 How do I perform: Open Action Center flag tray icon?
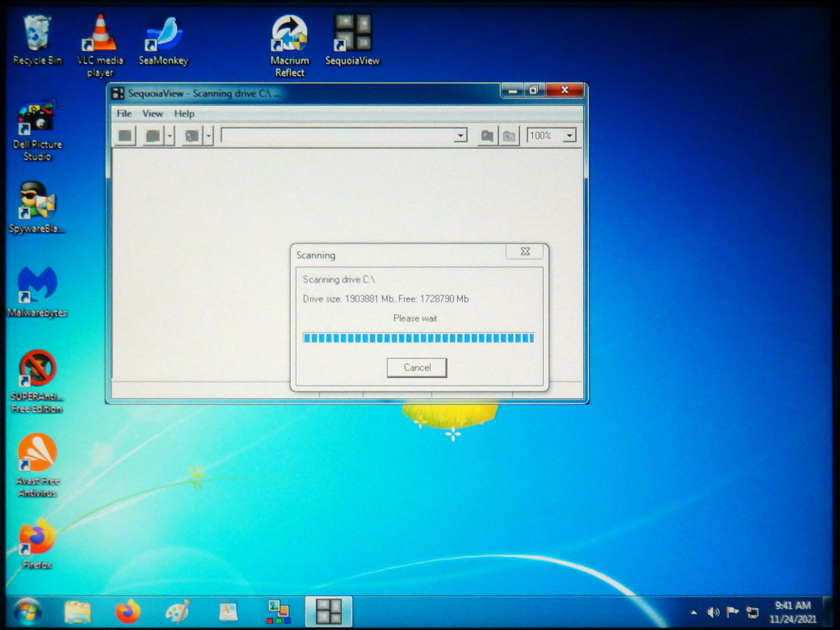point(733,612)
